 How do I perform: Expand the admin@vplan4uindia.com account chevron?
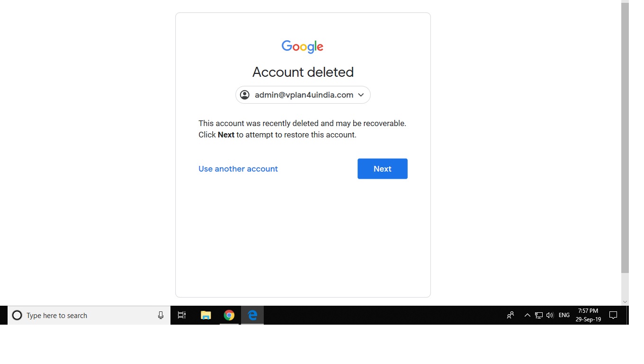coord(361,95)
